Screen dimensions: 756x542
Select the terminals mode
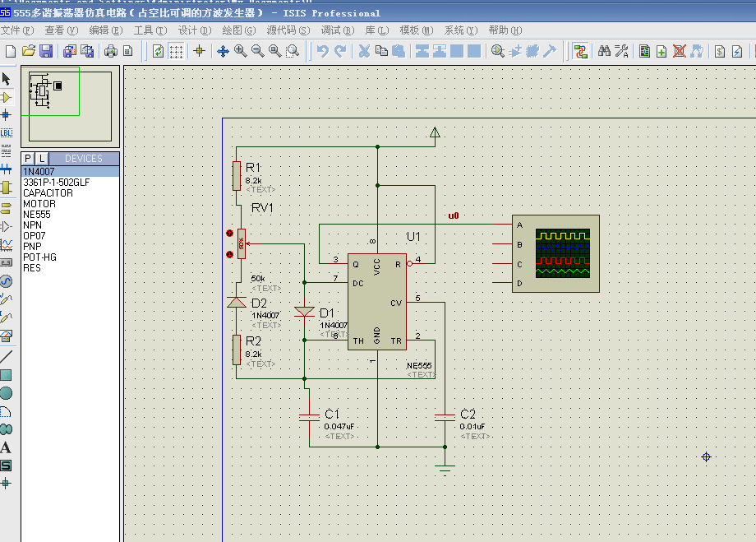(7, 208)
